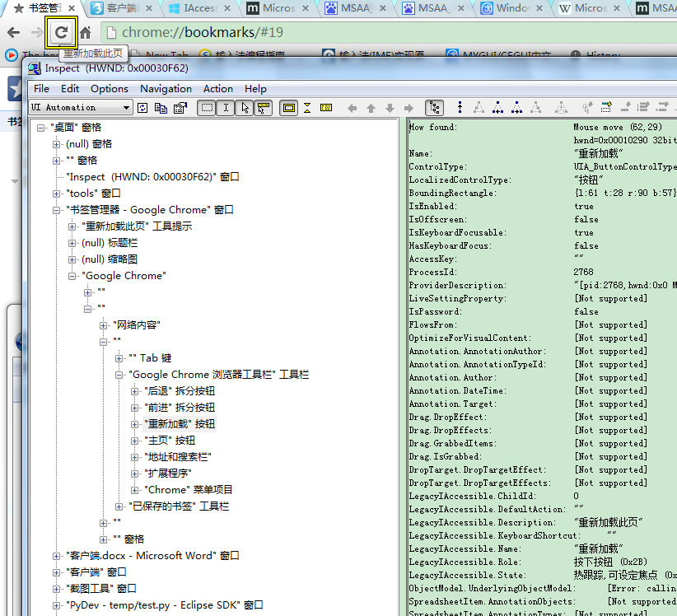Toggle the yellow information tooltip toolbar button
Viewport: 677px width, 616px height.
click(326, 108)
